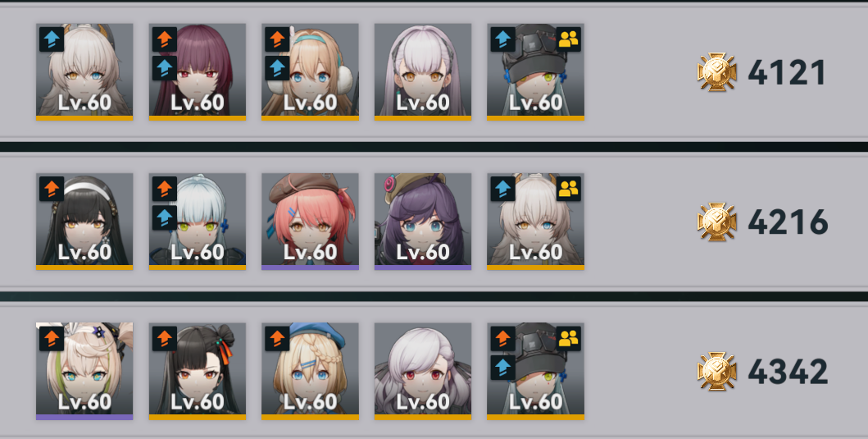
Task: Open the team entry with score 4121
Action: (434, 72)
